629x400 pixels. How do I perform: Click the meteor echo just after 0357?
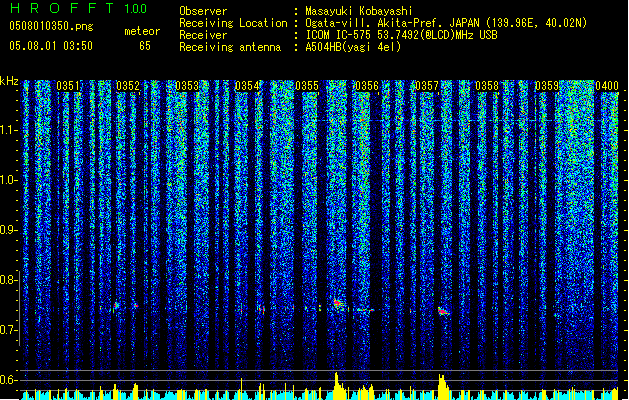pos(443,311)
